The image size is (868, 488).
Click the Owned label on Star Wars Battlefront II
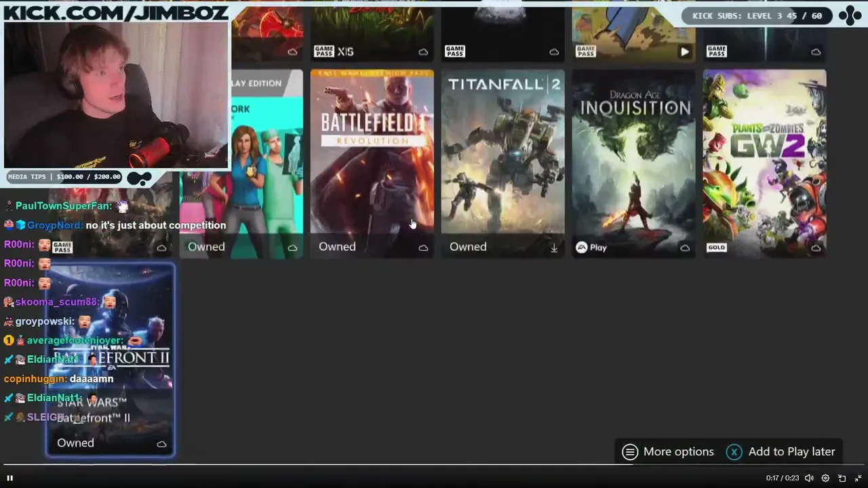tap(75, 443)
